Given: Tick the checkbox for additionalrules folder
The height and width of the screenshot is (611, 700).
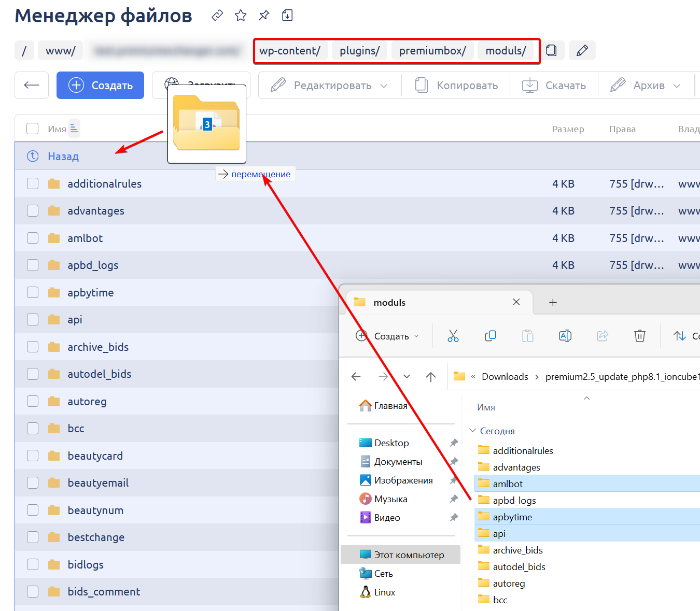Looking at the screenshot, I should click(33, 183).
